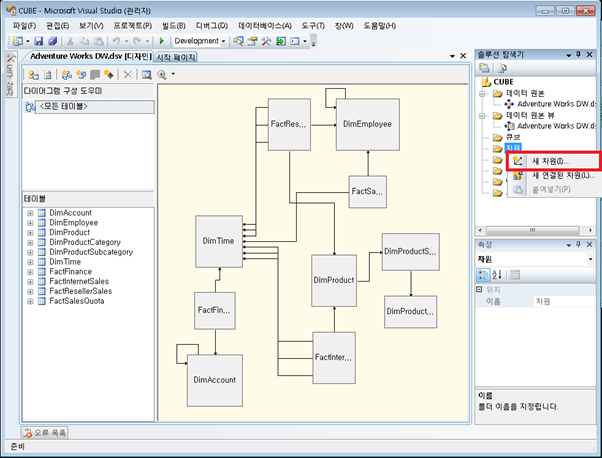Open the 데이터베이스(A) menu
Screen dimensions: 602x458
265,26
